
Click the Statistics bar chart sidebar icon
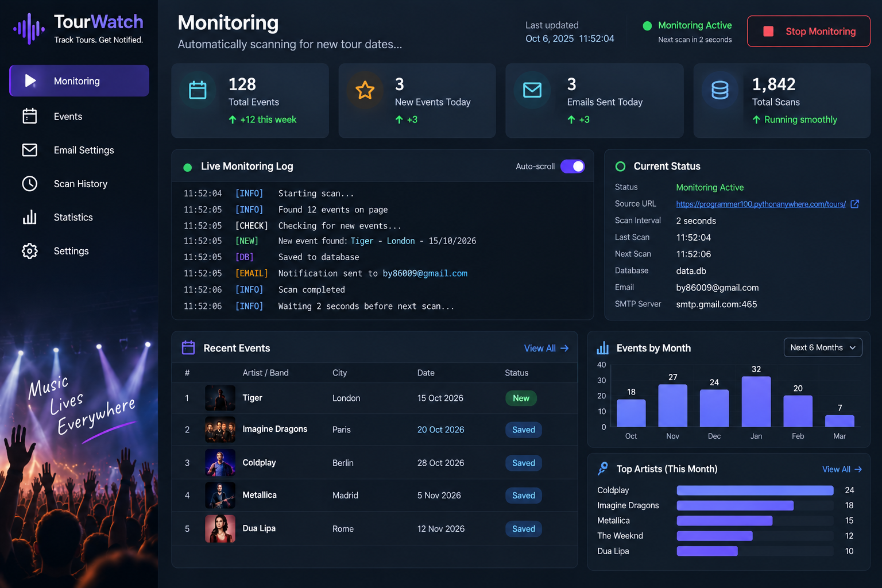[30, 217]
